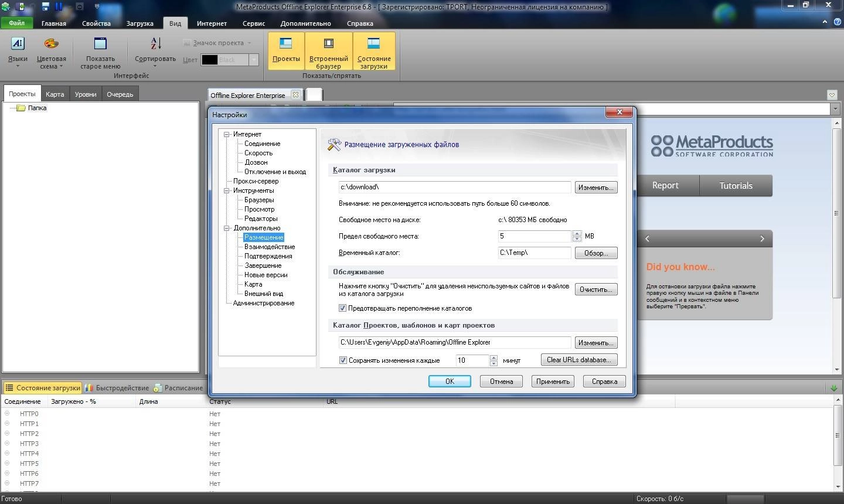Open the blue help question-mark icon
The image size is (844, 504).
836,22
